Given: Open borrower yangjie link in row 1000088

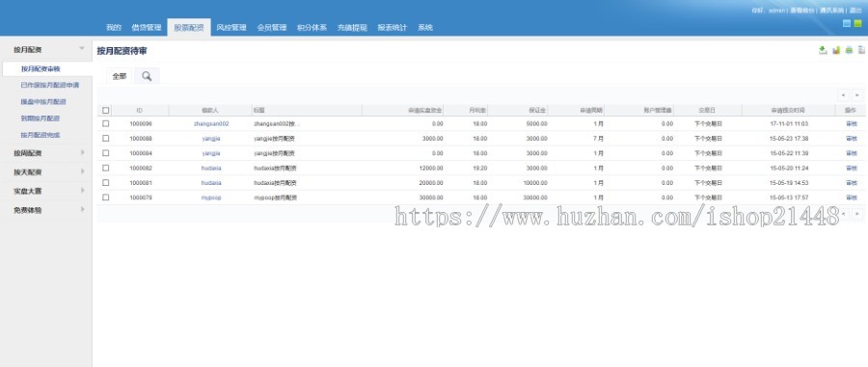Looking at the screenshot, I should [x=211, y=139].
